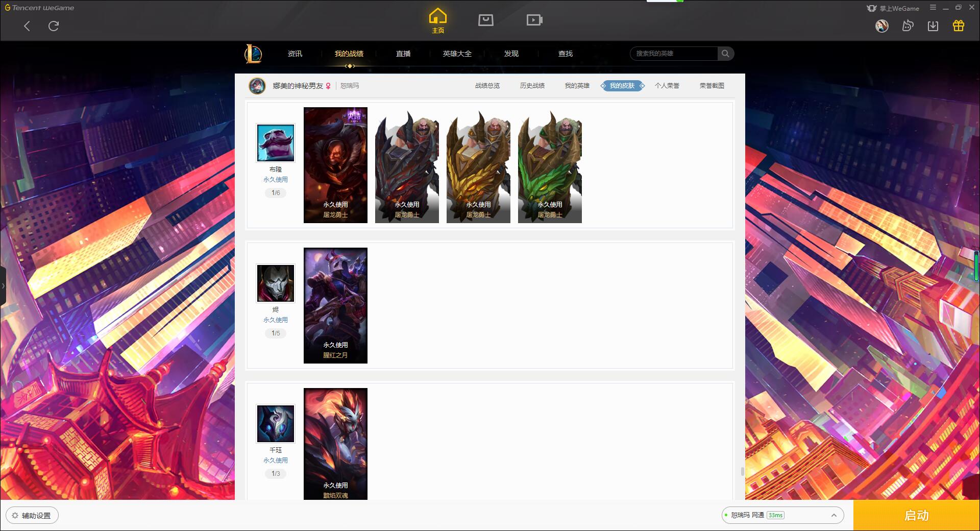This screenshot has width=980, height=531.
Task: Click the 1/5 skin count badge
Action: [x=276, y=333]
